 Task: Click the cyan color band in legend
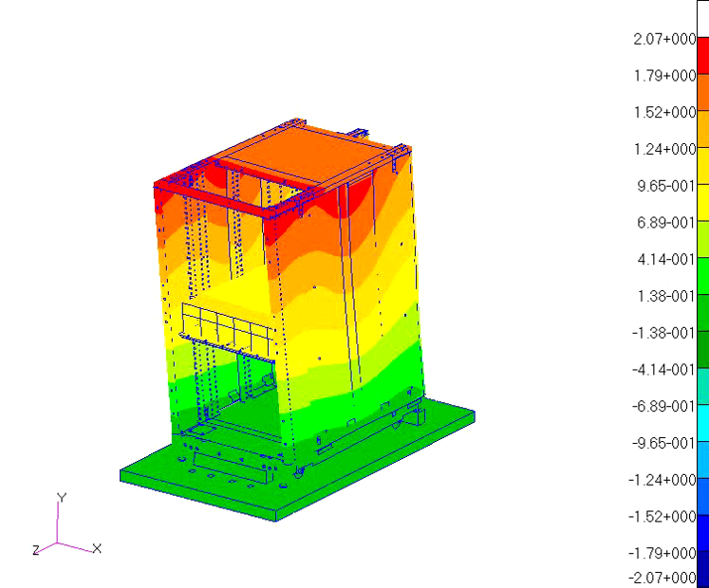[702, 424]
